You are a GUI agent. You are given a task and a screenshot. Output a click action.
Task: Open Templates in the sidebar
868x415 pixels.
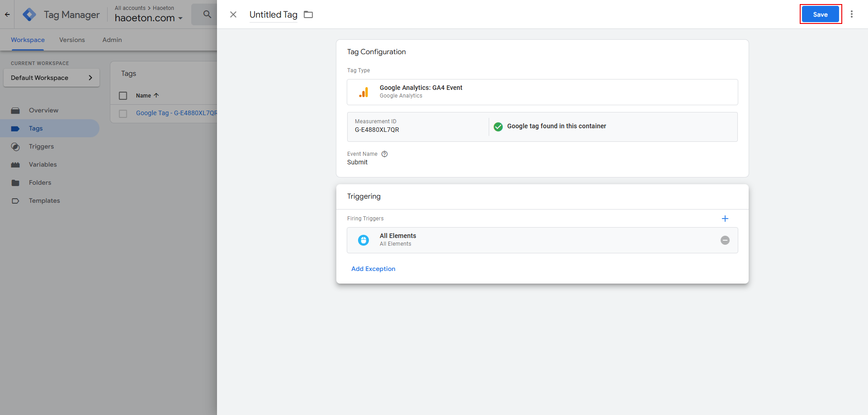pyautogui.click(x=50, y=201)
